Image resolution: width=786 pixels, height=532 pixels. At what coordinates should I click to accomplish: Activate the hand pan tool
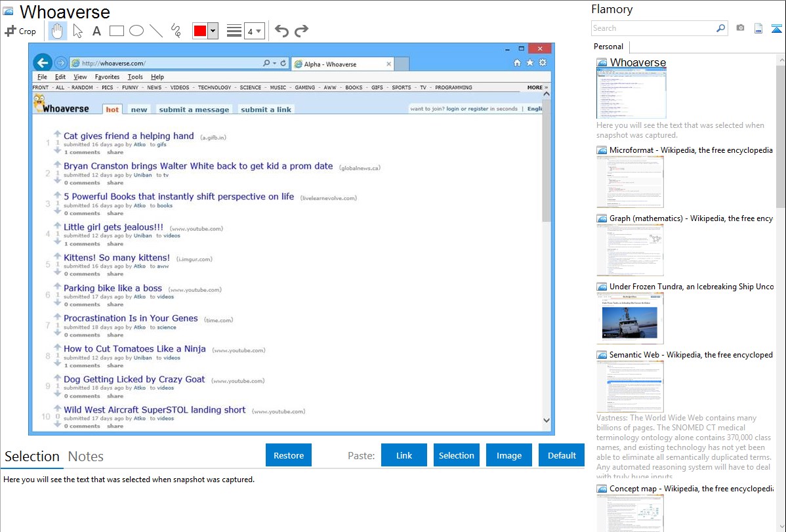pyautogui.click(x=58, y=31)
